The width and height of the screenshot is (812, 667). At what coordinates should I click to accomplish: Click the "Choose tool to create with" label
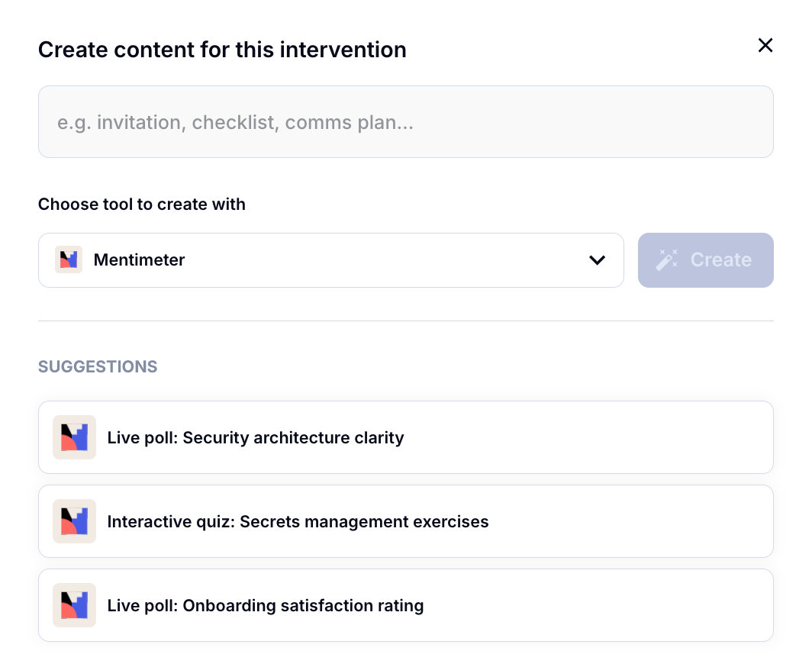[142, 205]
